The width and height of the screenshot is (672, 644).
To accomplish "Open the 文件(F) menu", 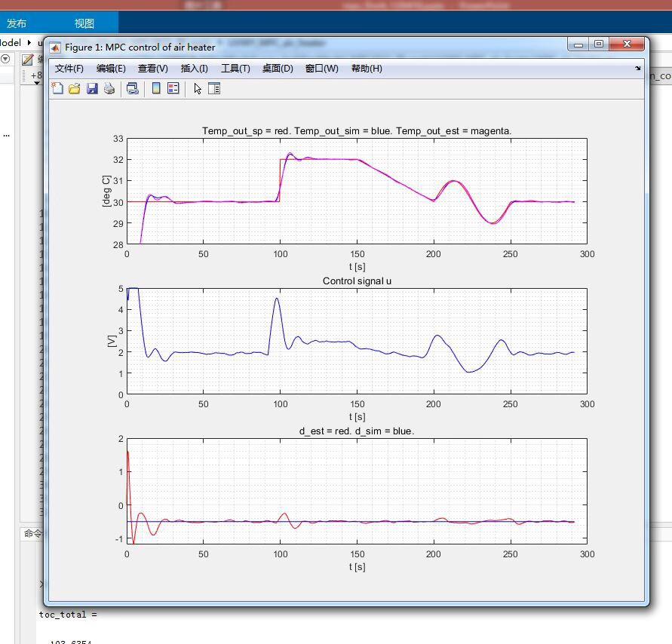I will point(69,69).
